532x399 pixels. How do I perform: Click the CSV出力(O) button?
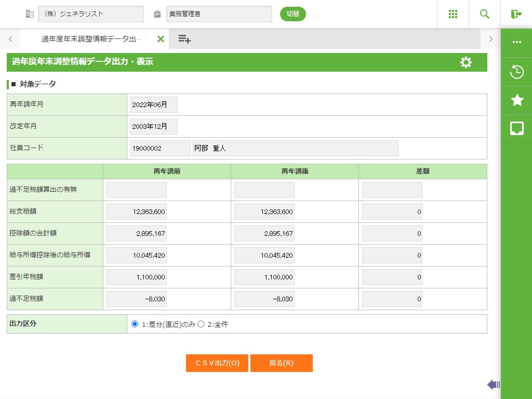217,363
